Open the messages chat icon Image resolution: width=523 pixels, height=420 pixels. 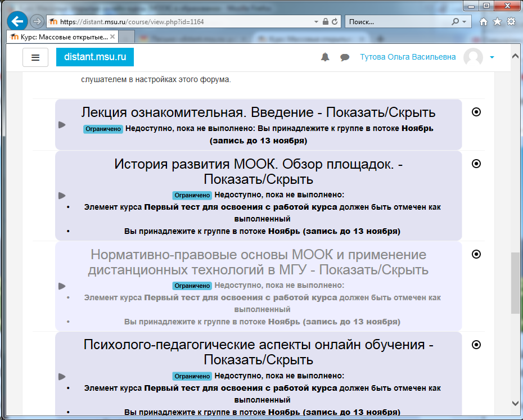pos(344,57)
